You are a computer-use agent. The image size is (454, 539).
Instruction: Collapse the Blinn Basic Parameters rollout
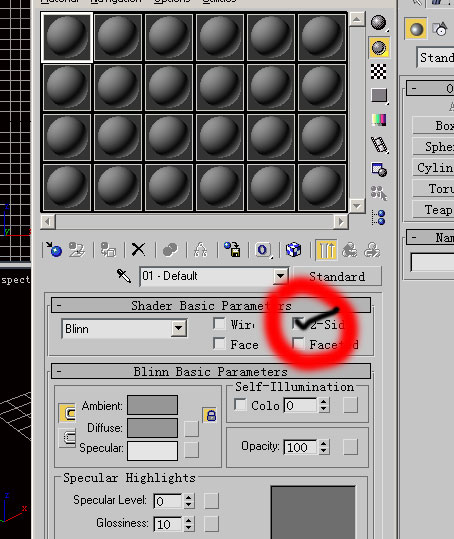tap(211, 371)
